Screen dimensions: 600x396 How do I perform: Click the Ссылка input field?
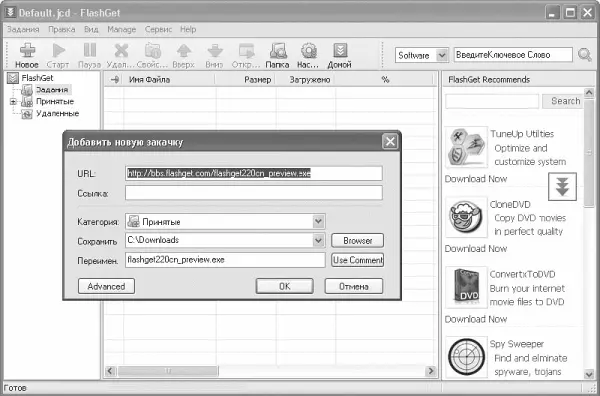click(x=254, y=193)
